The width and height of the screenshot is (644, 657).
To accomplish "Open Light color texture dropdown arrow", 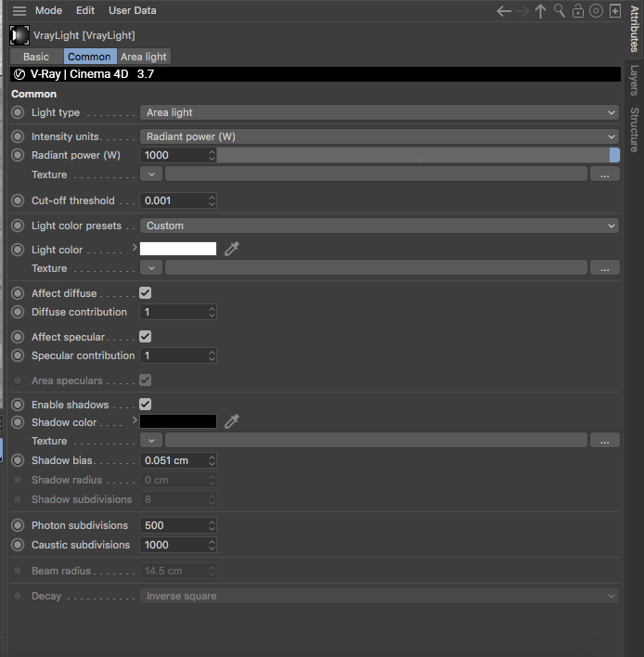I will click(x=151, y=268).
